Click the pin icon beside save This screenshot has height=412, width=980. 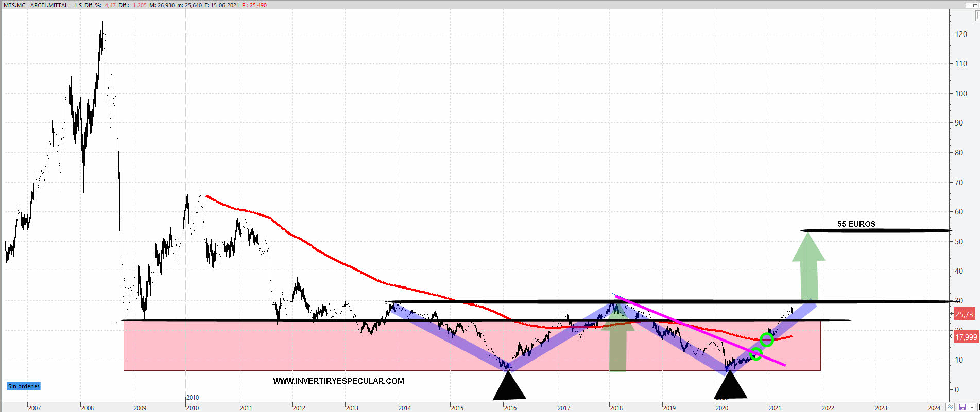(x=971, y=407)
